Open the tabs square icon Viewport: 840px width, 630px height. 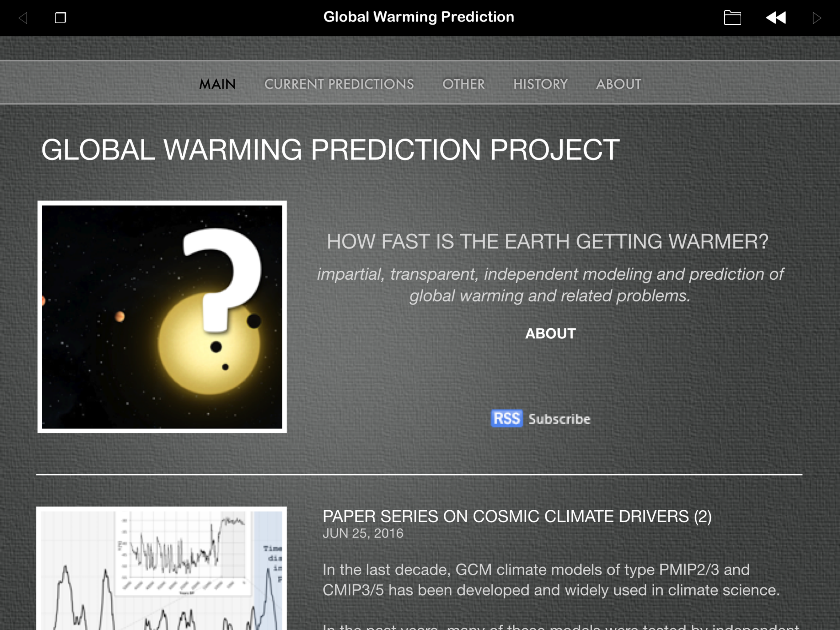(60, 18)
